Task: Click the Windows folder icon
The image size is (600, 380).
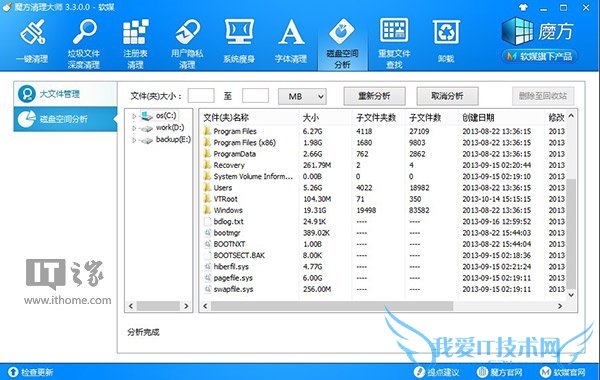Action: pos(207,210)
